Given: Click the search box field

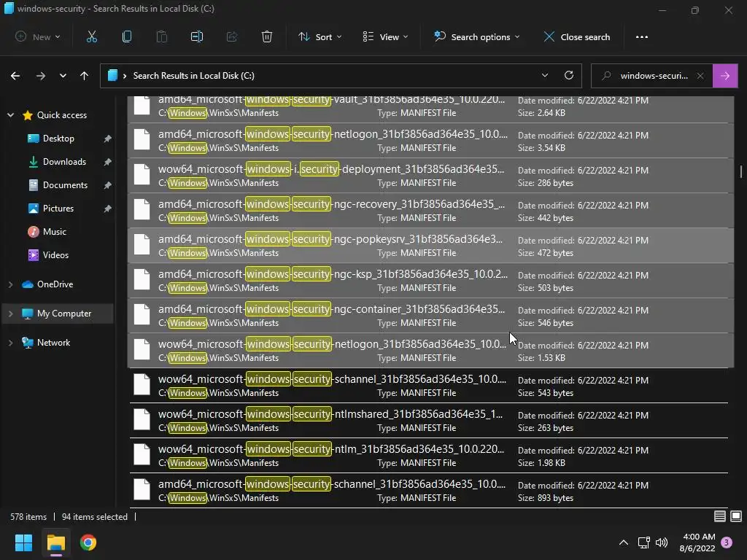Looking at the screenshot, I should click(652, 76).
